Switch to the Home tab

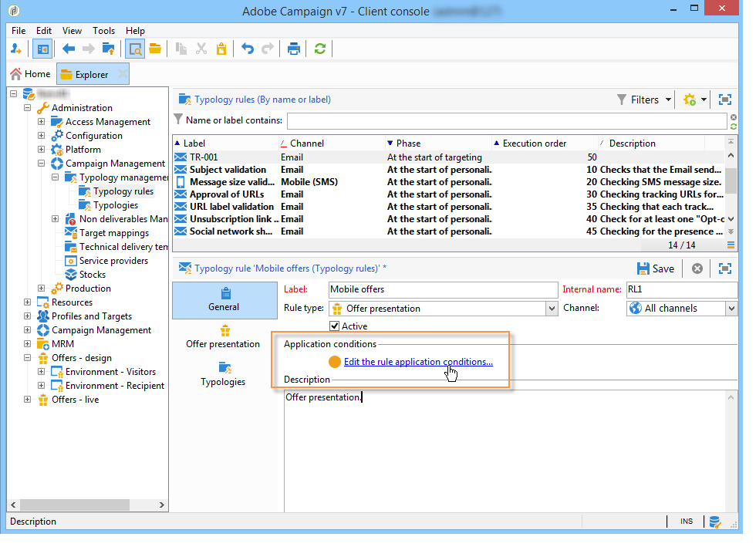[x=30, y=74]
